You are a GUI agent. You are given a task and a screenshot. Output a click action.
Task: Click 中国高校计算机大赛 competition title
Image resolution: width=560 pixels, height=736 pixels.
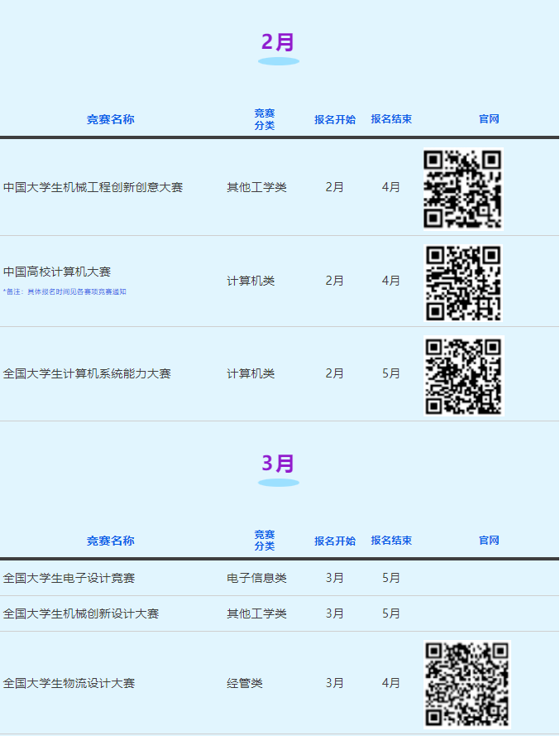pos(57,272)
